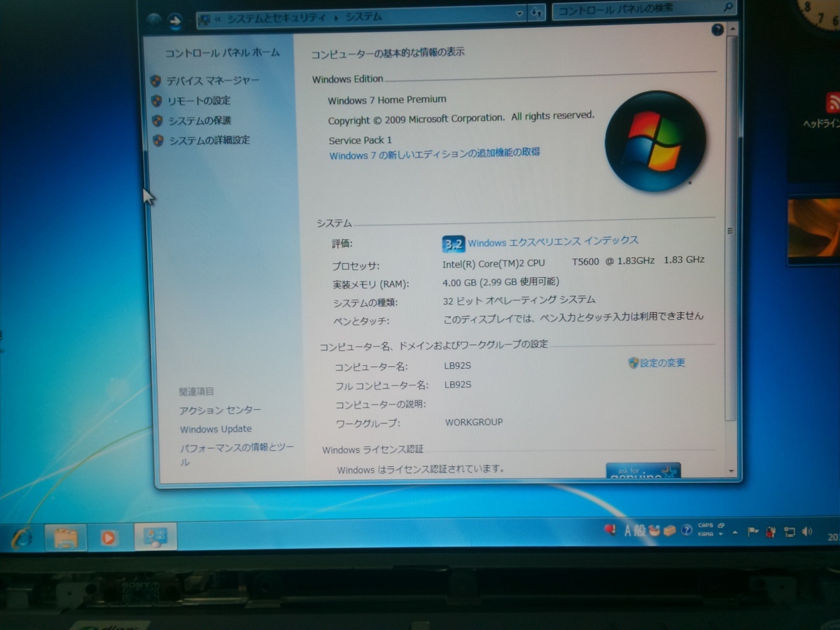
Task: Click the forward navigation arrow button
Action: (x=175, y=20)
